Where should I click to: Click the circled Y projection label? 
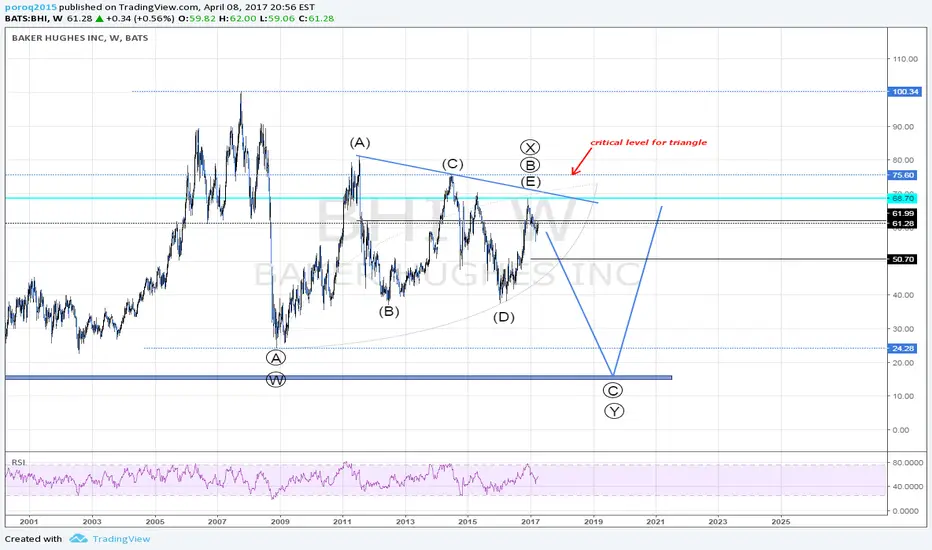[614, 411]
